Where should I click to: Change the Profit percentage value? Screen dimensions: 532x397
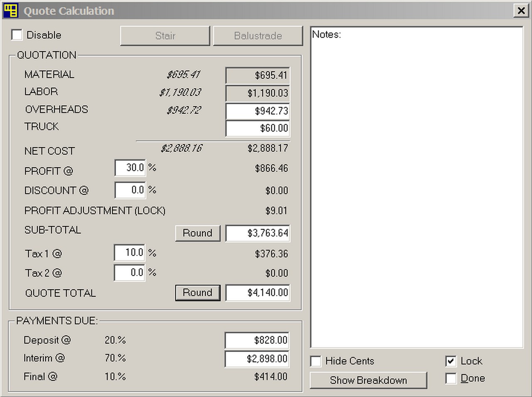pos(129,168)
